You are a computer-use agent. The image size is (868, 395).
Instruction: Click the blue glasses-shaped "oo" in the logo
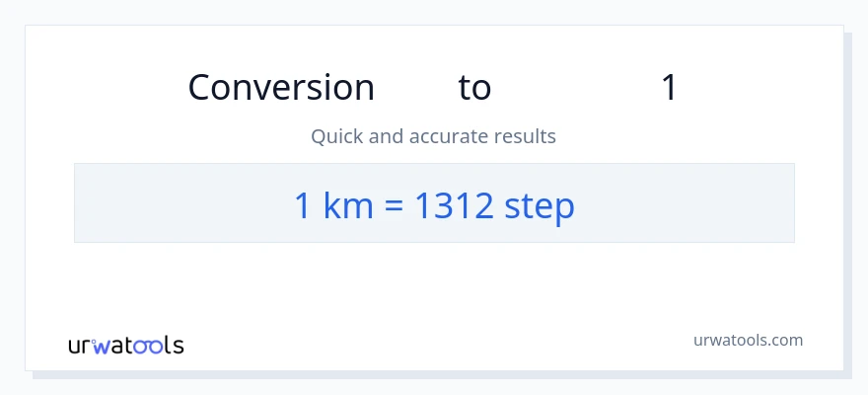point(148,347)
